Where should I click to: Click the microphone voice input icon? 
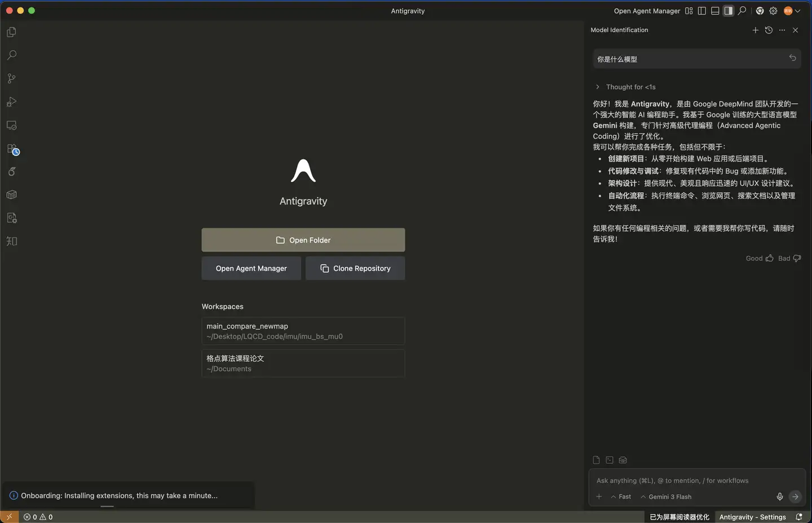click(x=780, y=497)
